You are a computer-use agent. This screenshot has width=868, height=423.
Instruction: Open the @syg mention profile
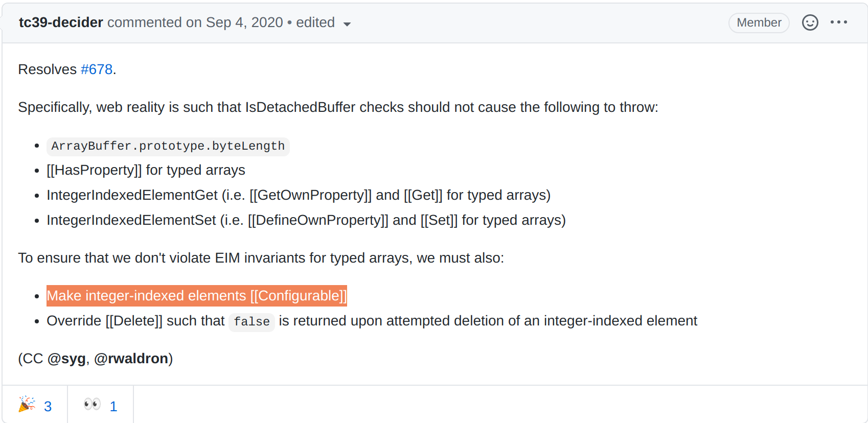[66, 359]
